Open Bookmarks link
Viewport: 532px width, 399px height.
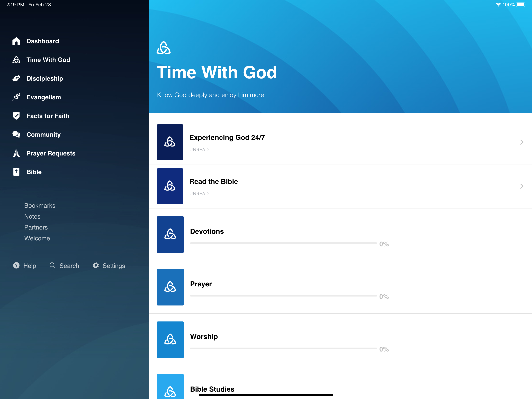click(40, 206)
